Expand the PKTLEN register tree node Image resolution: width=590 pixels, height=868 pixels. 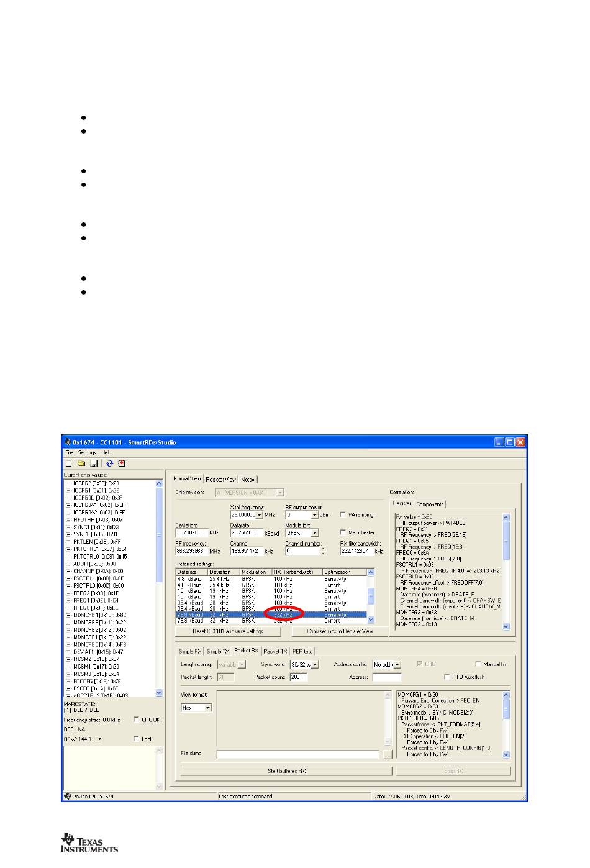(x=68, y=542)
